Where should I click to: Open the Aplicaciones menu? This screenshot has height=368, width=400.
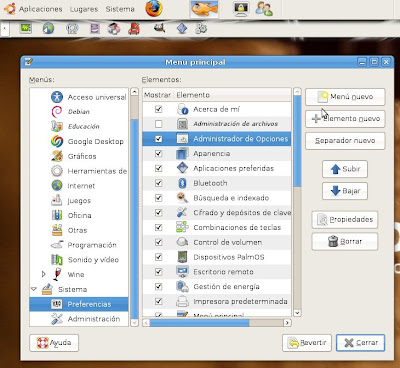point(41,9)
